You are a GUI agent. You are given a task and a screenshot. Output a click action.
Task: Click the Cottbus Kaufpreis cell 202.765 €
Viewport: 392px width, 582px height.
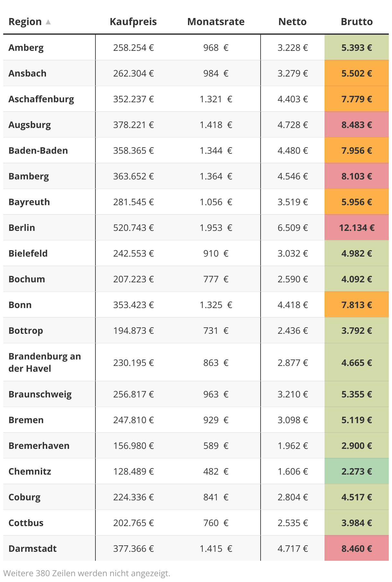(133, 523)
